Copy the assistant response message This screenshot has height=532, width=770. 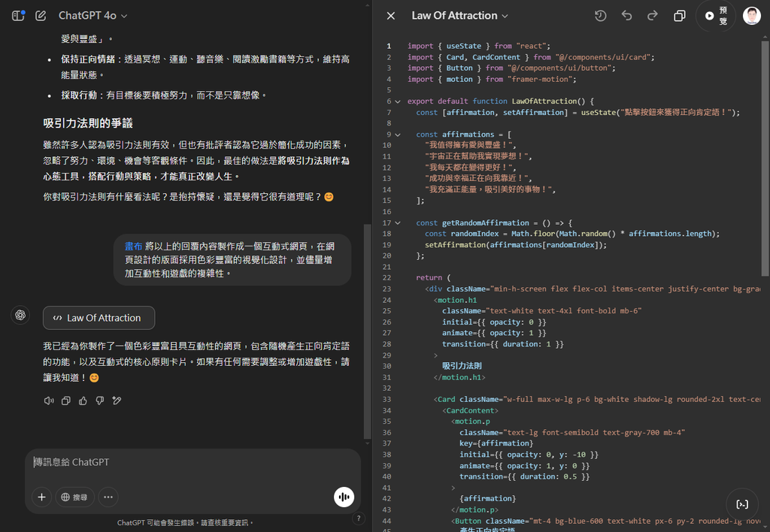pos(66,401)
